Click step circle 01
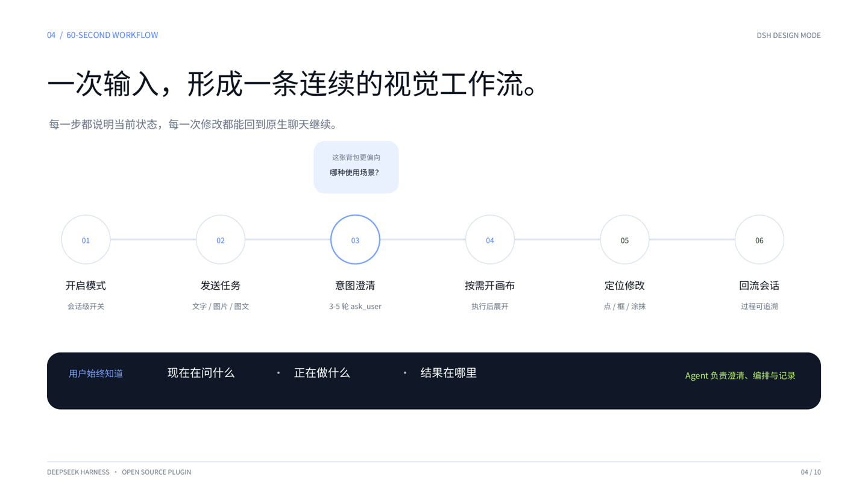 point(86,240)
